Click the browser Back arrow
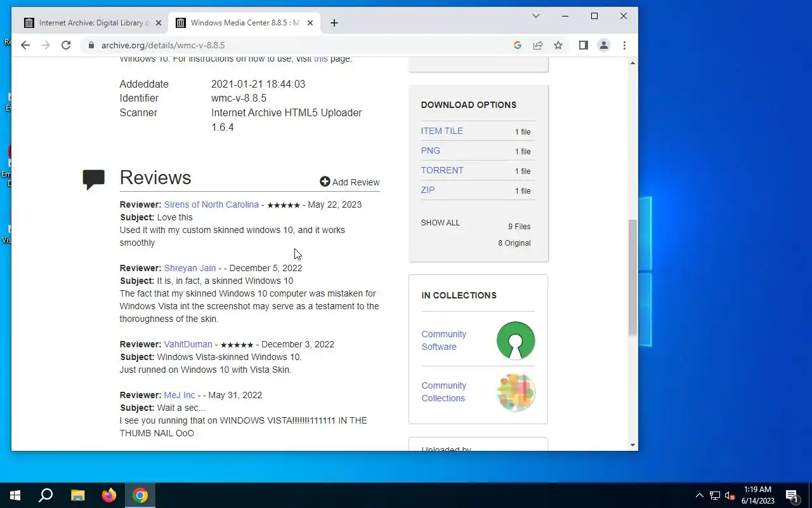 (25, 45)
